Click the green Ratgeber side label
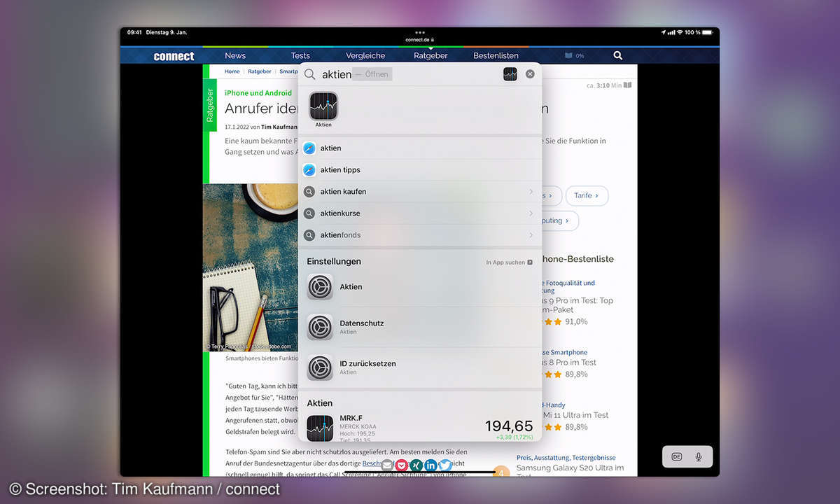Image resolution: width=840 pixels, height=504 pixels. pyautogui.click(x=210, y=105)
